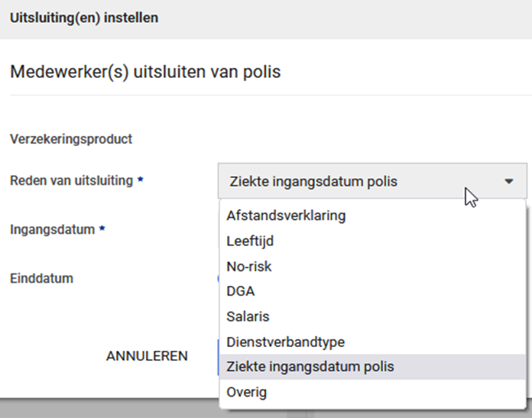Click the Uitsluiting(en) instellen dialog title
This screenshot has width=532, height=418.
point(84,18)
